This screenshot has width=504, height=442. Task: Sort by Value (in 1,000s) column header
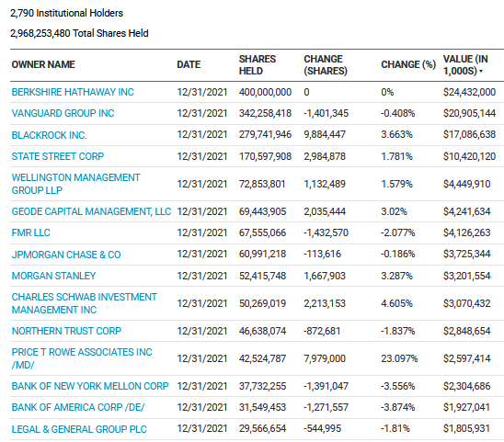pyautogui.click(x=465, y=65)
